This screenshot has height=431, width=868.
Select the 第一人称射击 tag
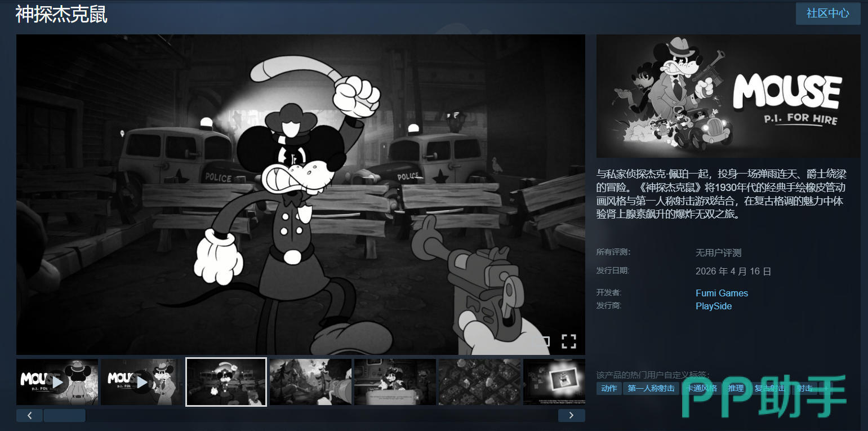click(x=651, y=388)
